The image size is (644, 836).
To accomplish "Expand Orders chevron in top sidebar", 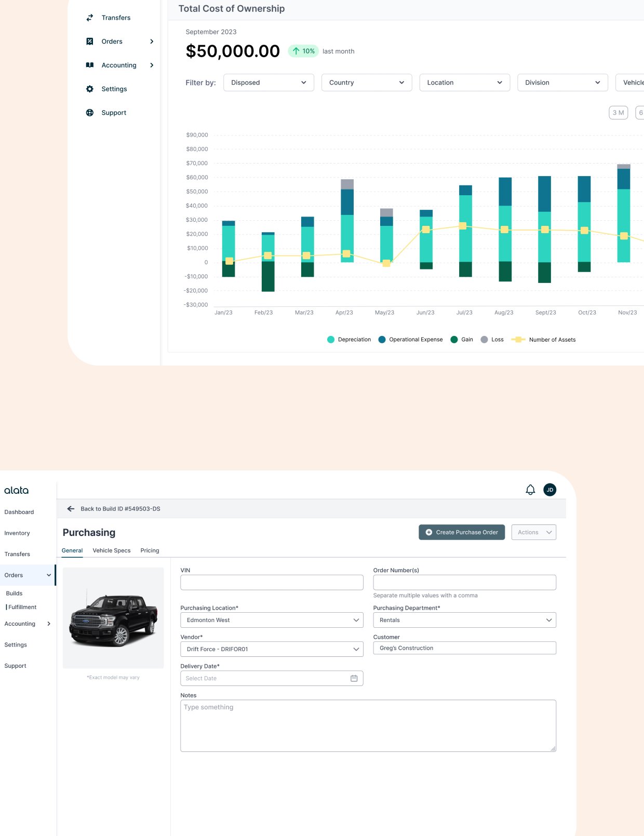I will click(x=152, y=42).
